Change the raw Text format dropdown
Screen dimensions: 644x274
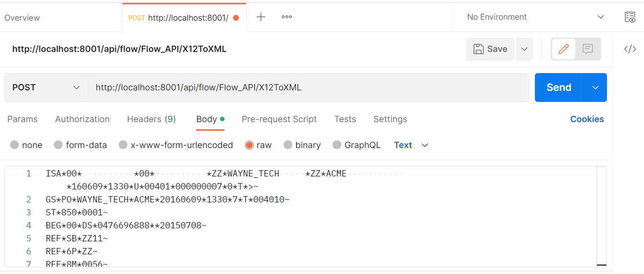point(411,145)
